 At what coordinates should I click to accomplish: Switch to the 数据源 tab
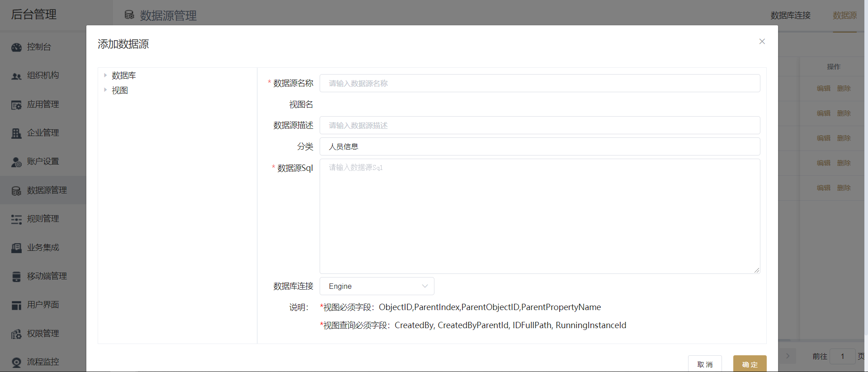coord(845,15)
